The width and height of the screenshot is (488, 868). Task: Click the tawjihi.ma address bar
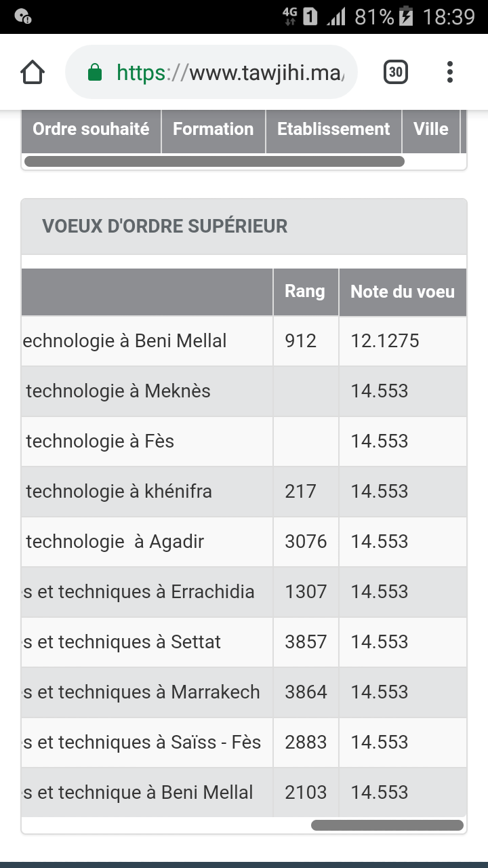(x=211, y=72)
